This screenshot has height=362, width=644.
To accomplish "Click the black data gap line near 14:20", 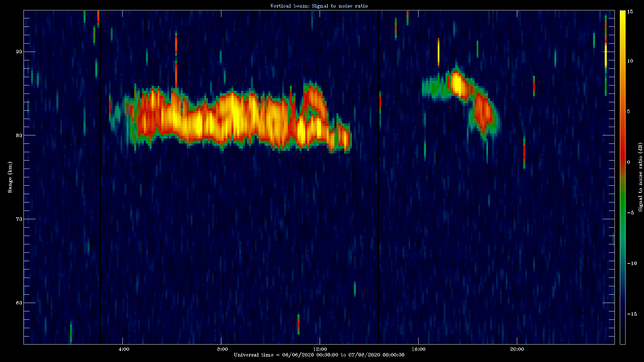I will click(378, 177).
